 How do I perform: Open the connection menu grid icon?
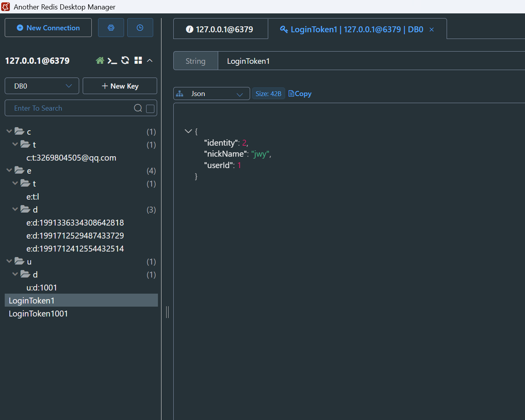pyautogui.click(x=138, y=60)
